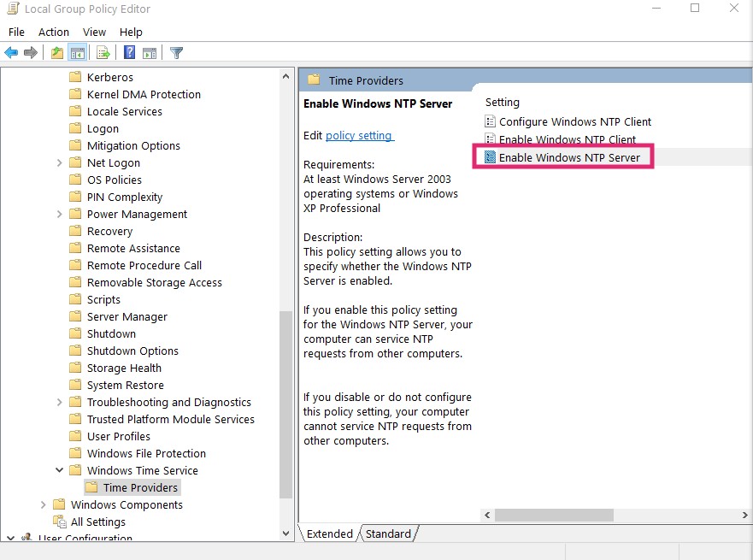Select the Shutdown Options folder
The width and height of the screenshot is (753, 560).
point(132,351)
